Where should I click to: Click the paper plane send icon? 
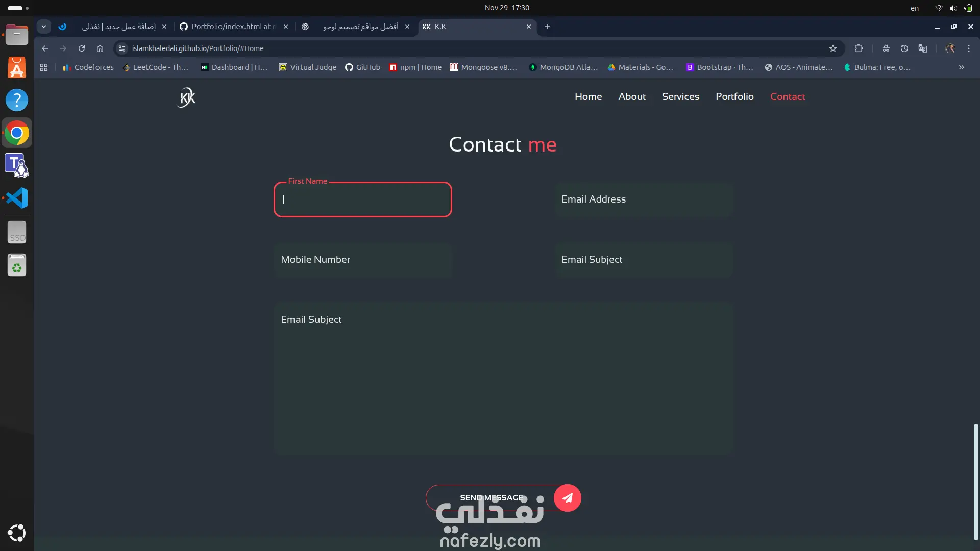click(568, 498)
